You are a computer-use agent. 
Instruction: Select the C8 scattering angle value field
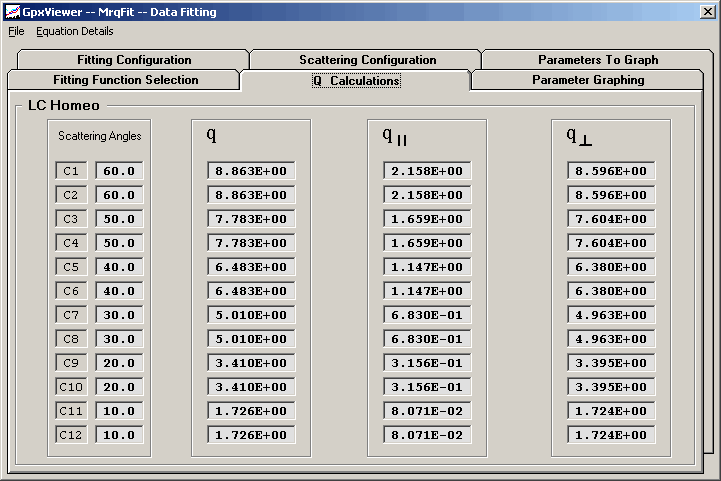click(x=119, y=339)
